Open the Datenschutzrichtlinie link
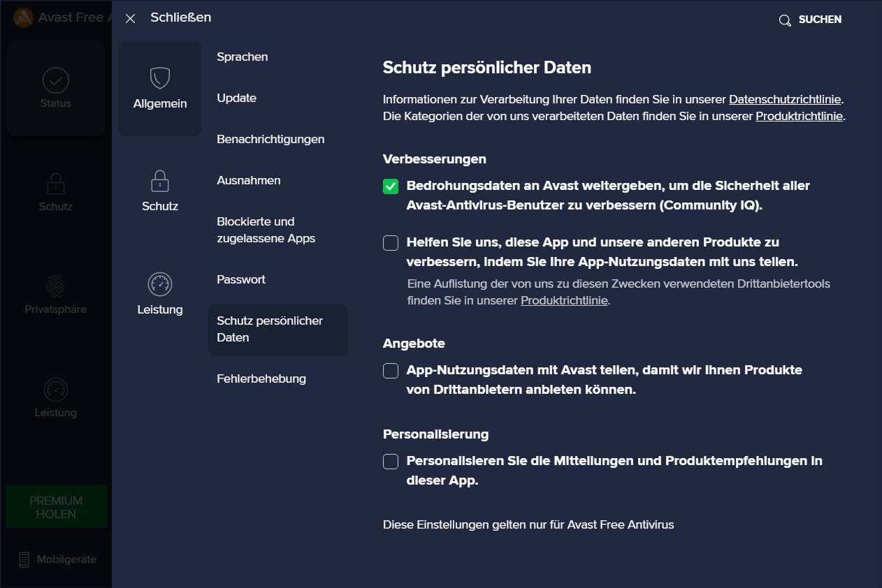 tap(786, 99)
